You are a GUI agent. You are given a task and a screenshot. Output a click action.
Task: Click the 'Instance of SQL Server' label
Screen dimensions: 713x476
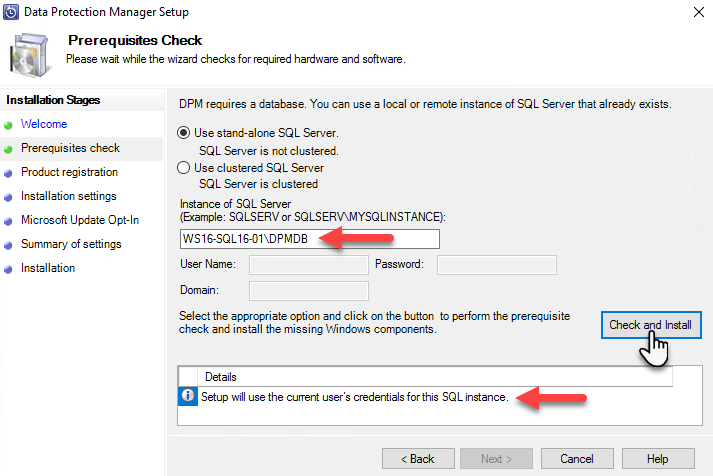[235, 204]
